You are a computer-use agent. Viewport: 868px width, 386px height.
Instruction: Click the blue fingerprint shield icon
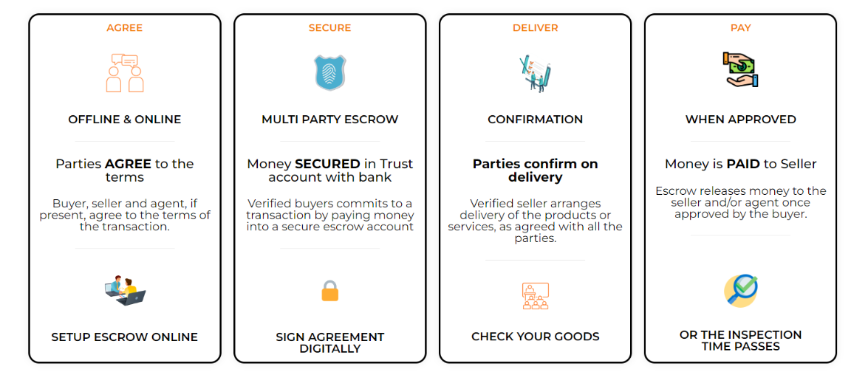point(330,73)
